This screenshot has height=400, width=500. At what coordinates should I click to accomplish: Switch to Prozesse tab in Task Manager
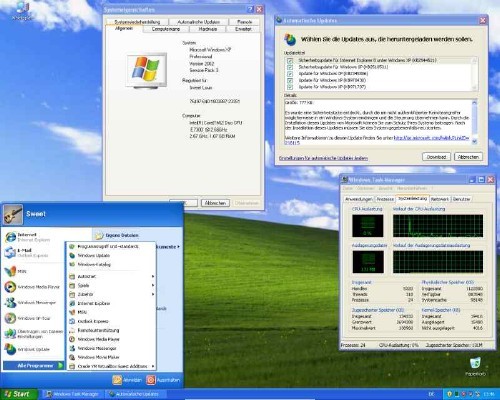pyautogui.click(x=385, y=199)
